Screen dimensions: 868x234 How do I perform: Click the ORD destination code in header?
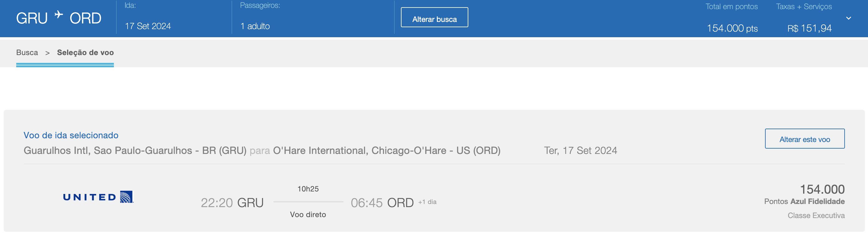point(85,18)
